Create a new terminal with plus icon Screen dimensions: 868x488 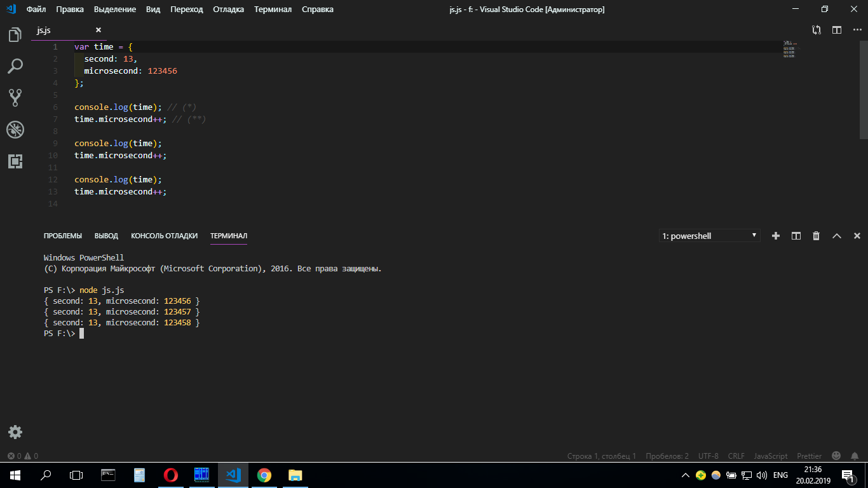pos(775,236)
